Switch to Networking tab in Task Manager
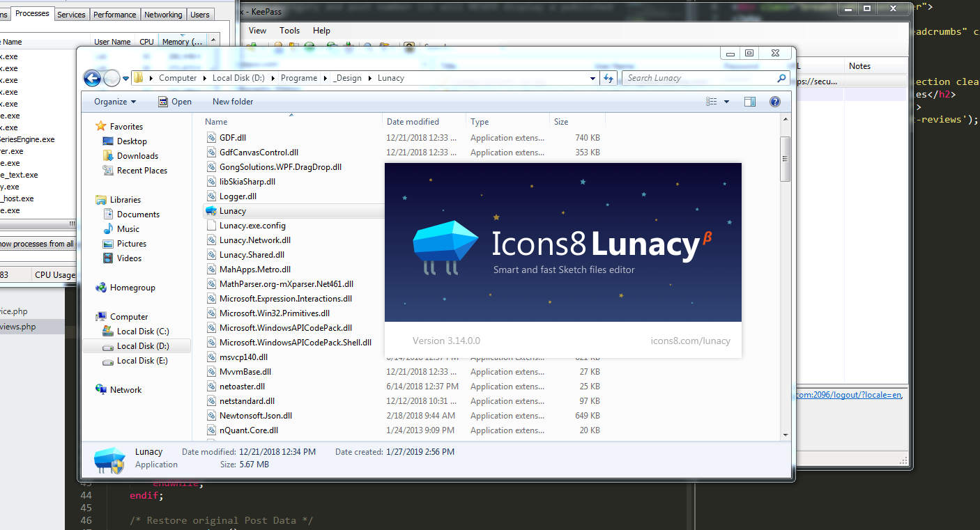The image size is (980, 530). 163,15
